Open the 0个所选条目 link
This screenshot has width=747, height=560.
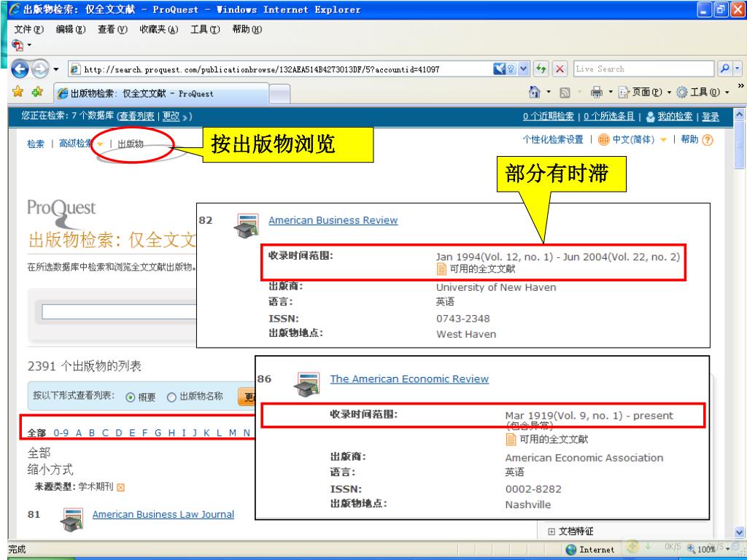(x=609, y=116)
